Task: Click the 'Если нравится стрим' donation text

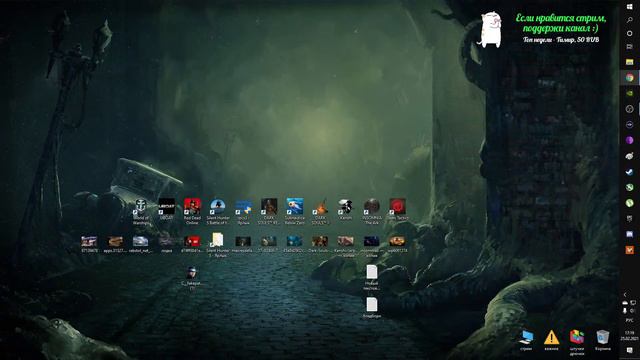Action: [x=561, y=23]
